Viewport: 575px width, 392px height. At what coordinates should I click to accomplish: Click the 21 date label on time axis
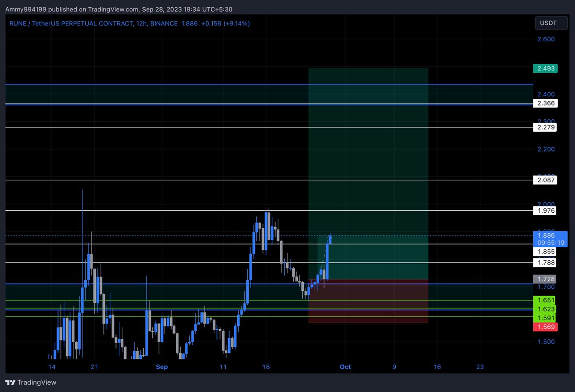point(94,367)
